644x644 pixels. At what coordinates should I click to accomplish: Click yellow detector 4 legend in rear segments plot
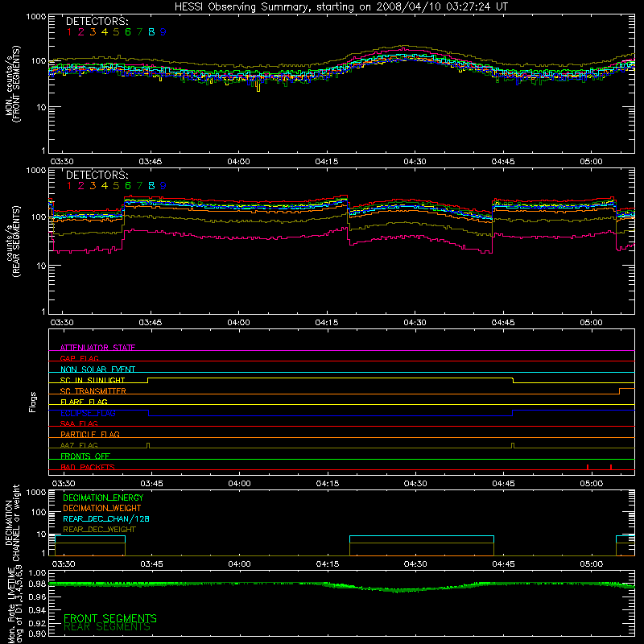105,186
